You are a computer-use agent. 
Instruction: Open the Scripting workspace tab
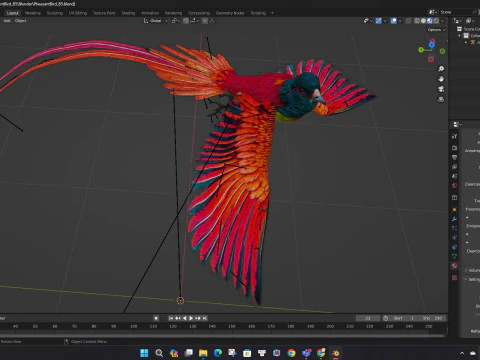258,13
